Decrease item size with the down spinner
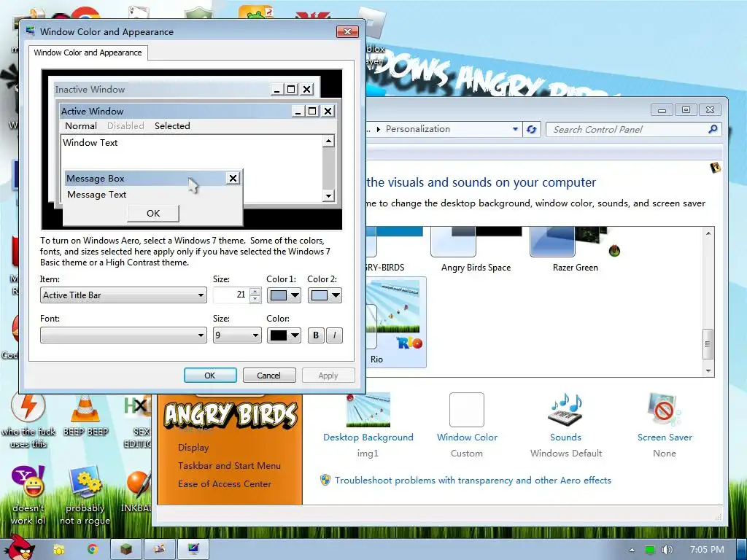 (255, 299)
